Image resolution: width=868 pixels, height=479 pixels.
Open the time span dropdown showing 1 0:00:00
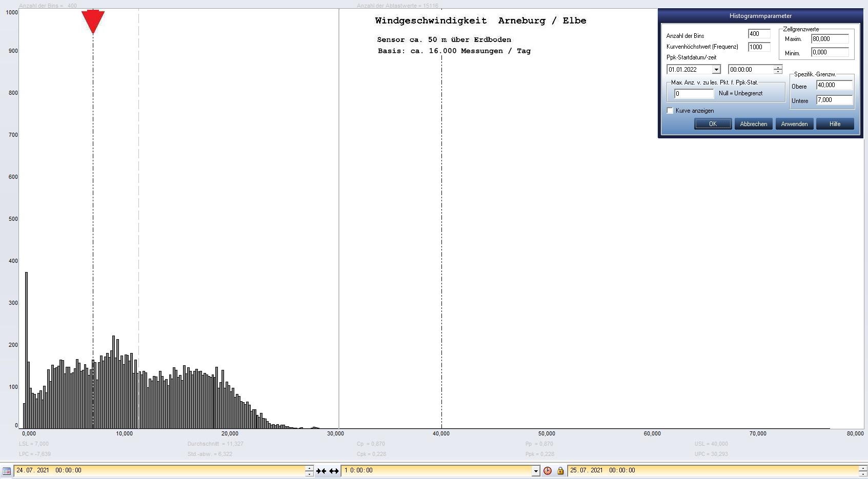536,471
